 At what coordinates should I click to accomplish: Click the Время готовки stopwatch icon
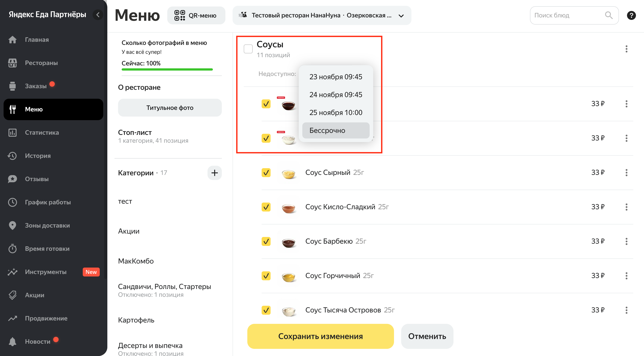(12, 249)
